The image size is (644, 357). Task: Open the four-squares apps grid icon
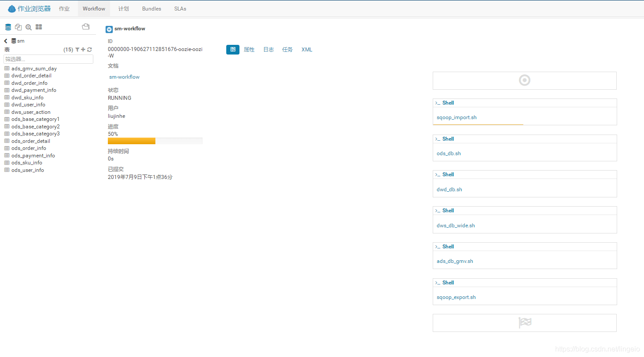tap(39, 27)
